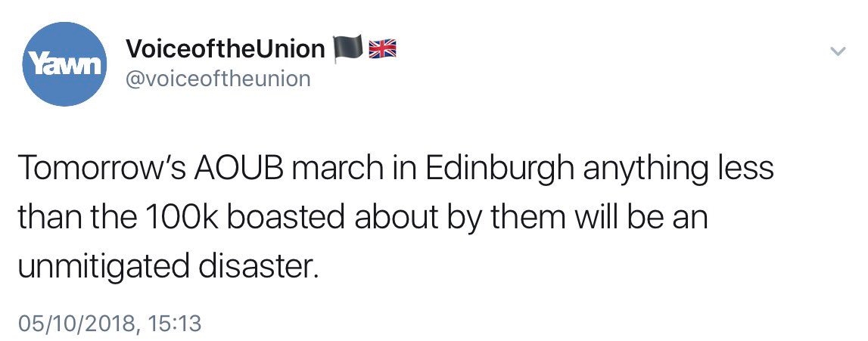Click the word them in the second line

point(532,218)
